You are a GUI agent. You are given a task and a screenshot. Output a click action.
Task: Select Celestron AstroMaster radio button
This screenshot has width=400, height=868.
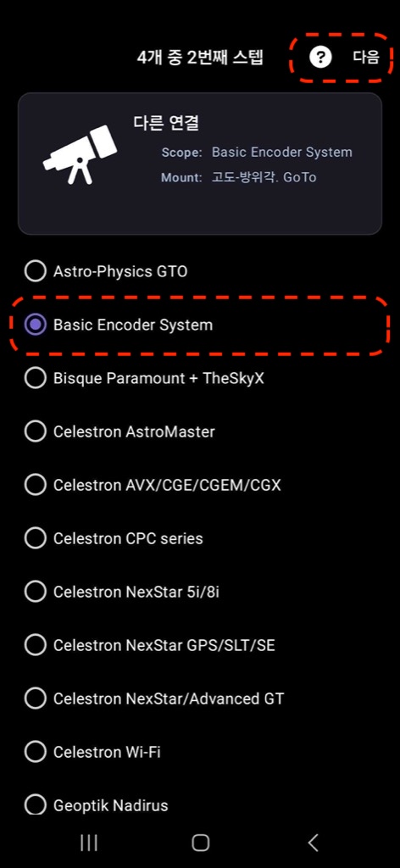click(36, 431)
